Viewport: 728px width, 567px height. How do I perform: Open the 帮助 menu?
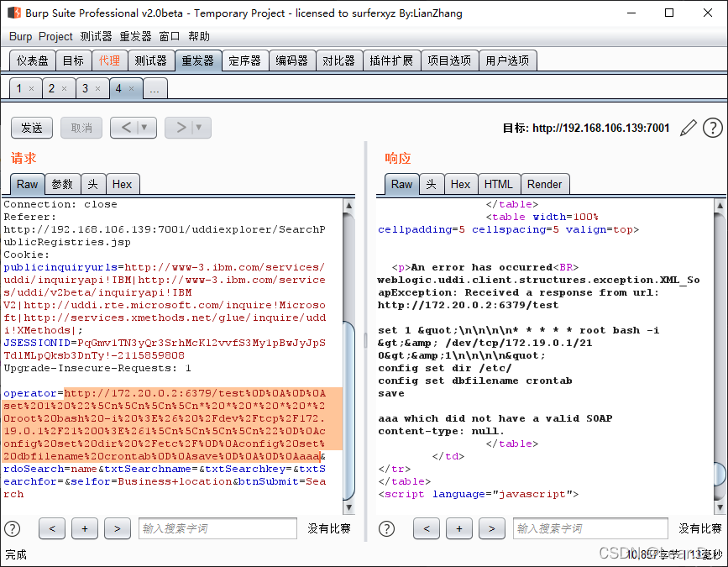pyautogui.click(x=199, y=36)
